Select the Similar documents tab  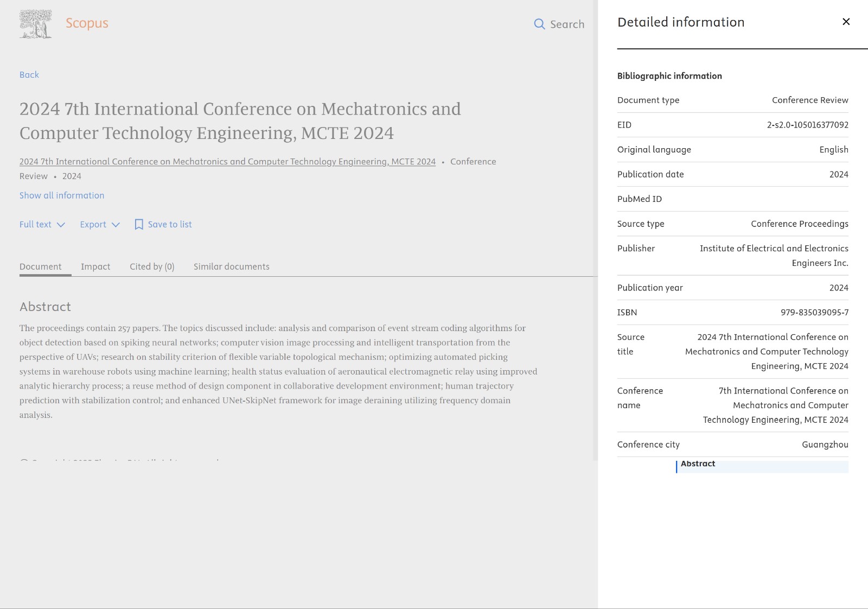[231, 267]
